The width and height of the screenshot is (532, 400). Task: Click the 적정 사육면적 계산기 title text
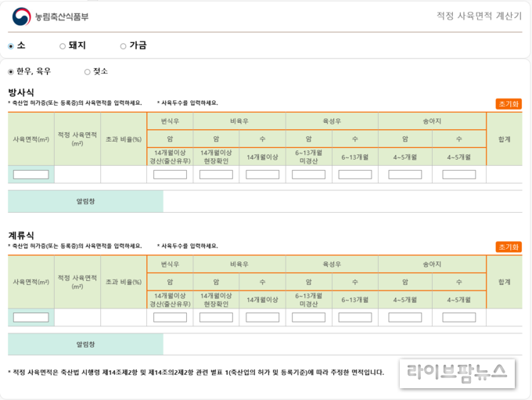coord(479,16)
